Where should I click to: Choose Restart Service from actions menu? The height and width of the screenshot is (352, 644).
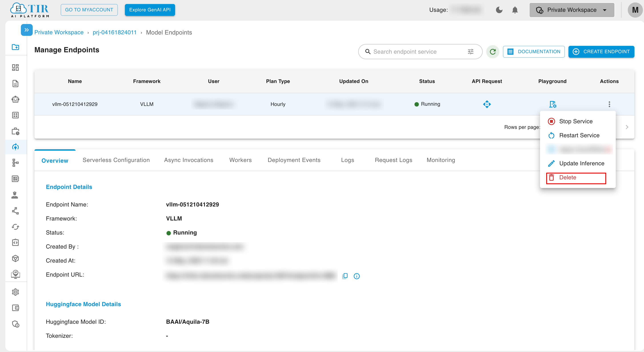578,136
